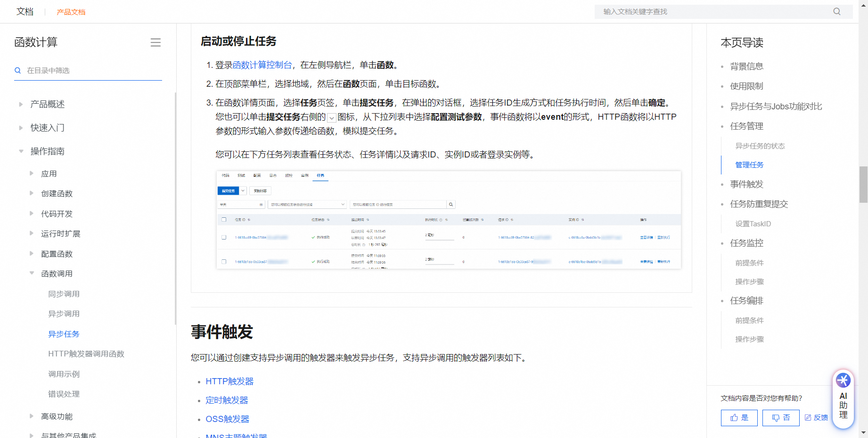The image size is (868, 438).
Task: Open the OSS触发器 link
Action: click(x=227, y=419)
